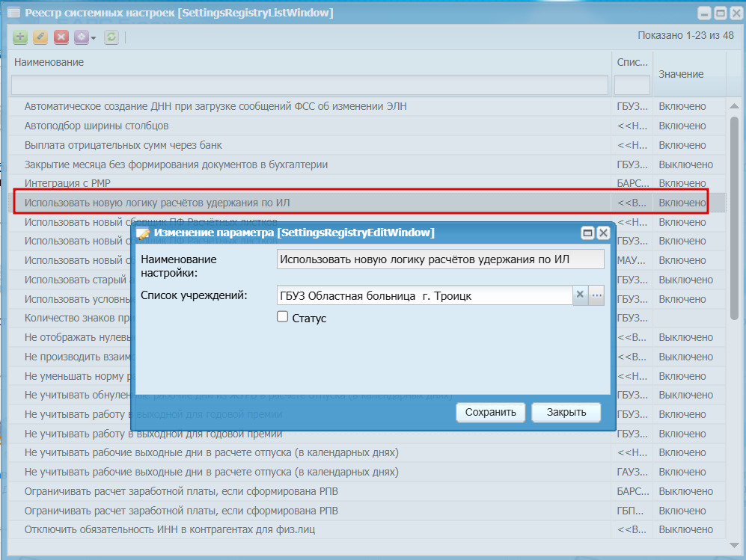
Task: Close the Изменение параметра dialog
Action: coord(603,233)
